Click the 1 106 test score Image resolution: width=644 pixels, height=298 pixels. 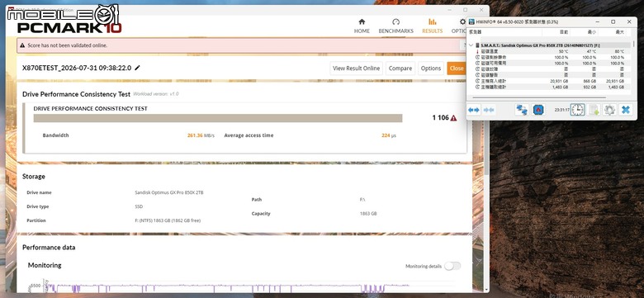[440, 118]
